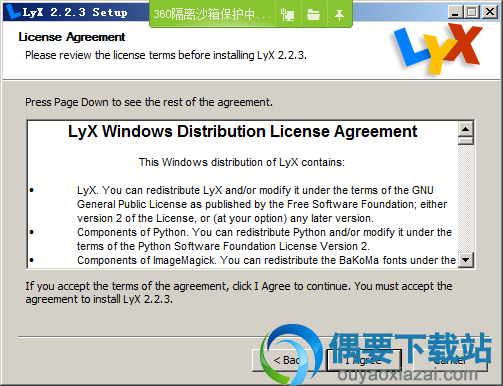
Task: Click the 'General Public License as published' line
Action: tap(262, 204)
